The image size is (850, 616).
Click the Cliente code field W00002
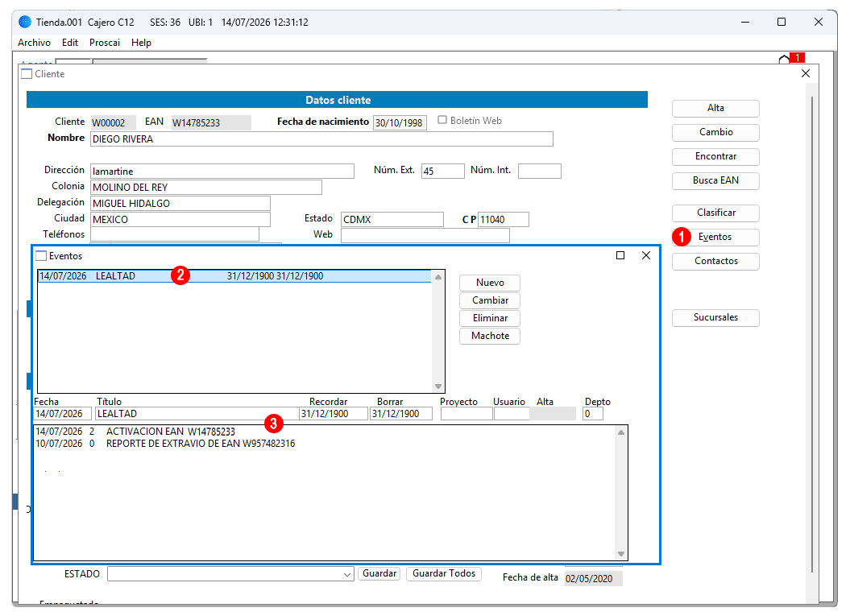point(113,122)
